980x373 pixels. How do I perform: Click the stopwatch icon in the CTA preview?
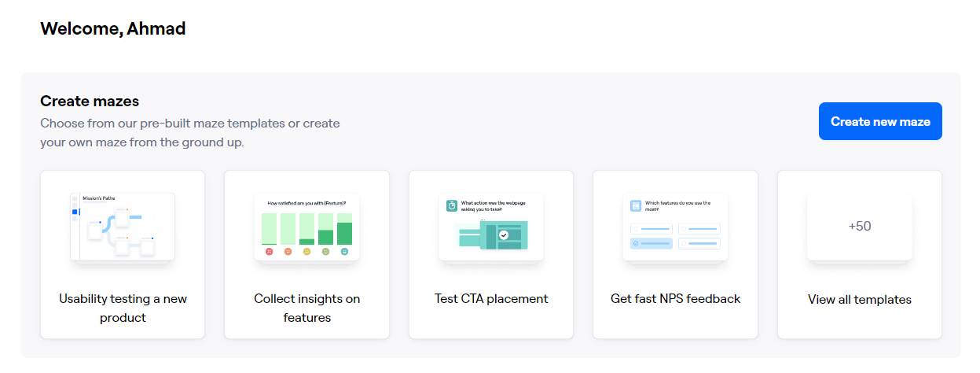tap(452, 206)
